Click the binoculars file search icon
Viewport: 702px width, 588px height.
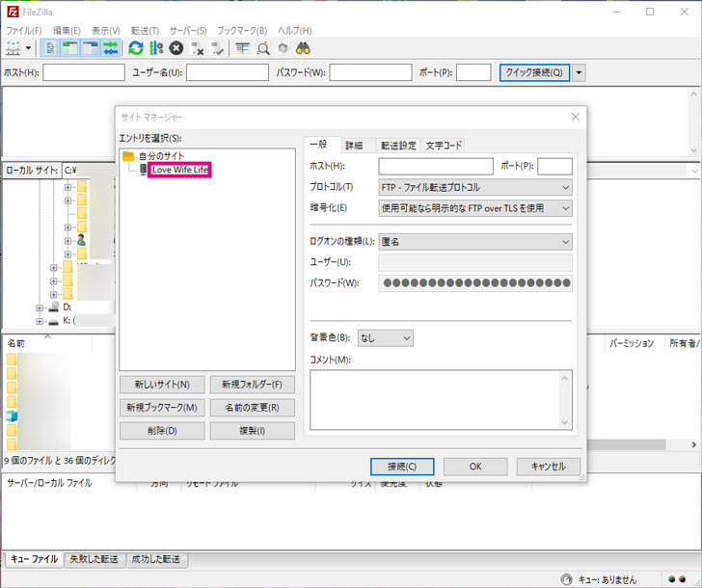302,47
